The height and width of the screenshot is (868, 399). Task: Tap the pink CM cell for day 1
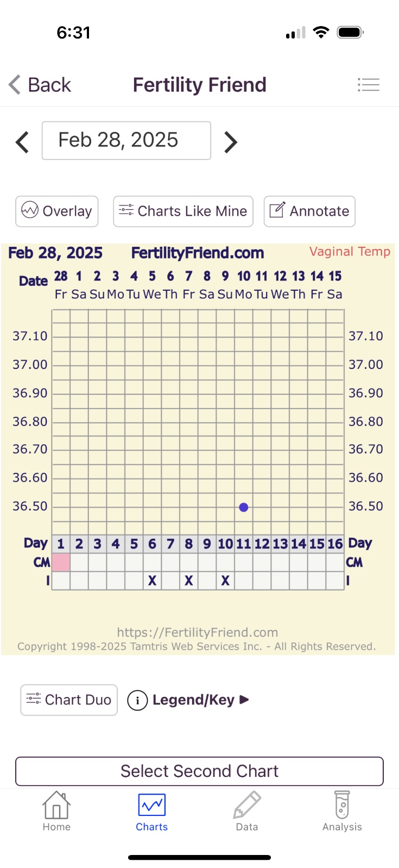pyautogui.click(x=61, y=562)
